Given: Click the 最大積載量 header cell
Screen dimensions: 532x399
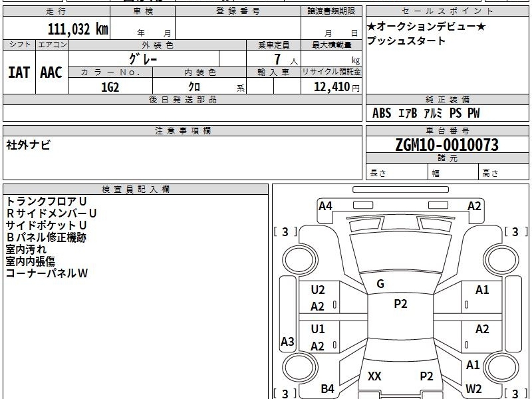Looking at the screenshot, I should point(331,45).
